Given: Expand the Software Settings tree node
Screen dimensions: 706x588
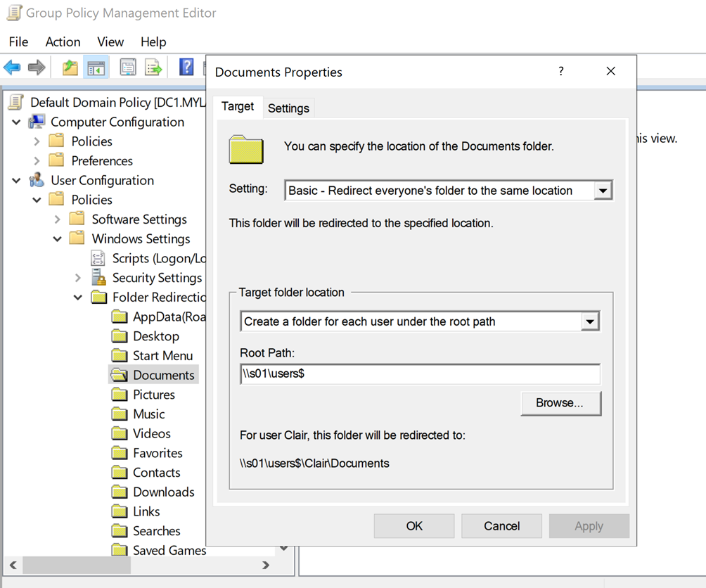Looking at the screenshot, I should 58,219.
